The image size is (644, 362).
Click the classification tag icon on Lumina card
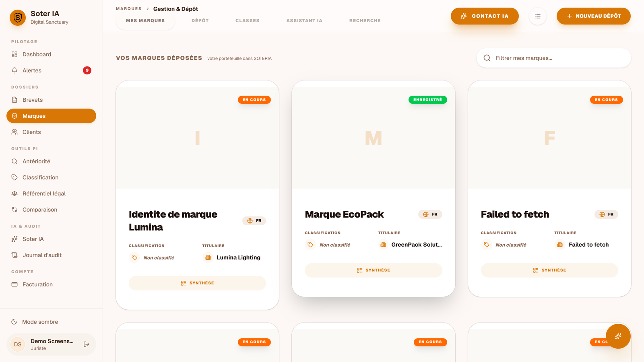(134, 257)
